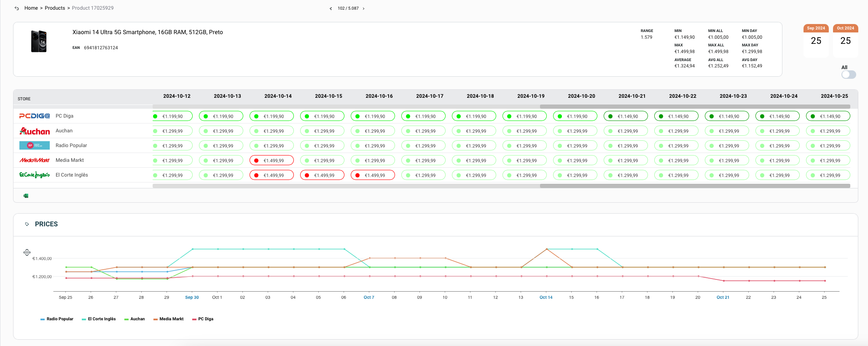Click Media Markt price on 2024-10-23

[727, 161]
